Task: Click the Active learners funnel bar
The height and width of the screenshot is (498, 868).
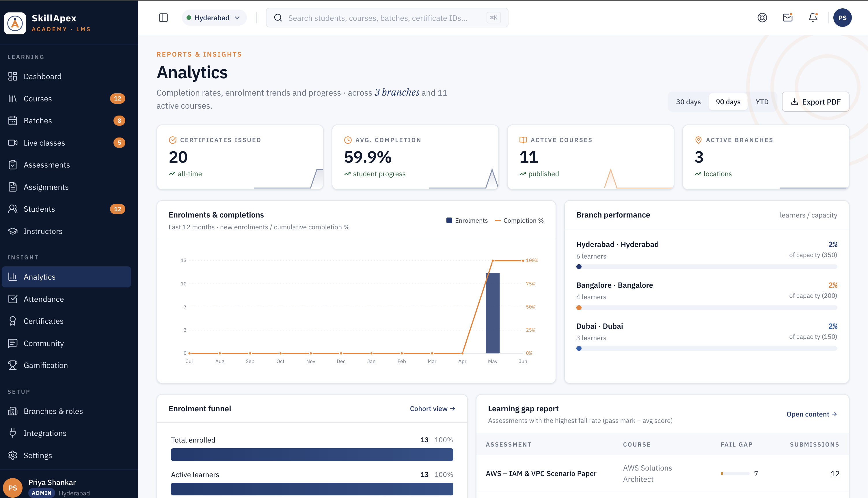Action: 312,489
